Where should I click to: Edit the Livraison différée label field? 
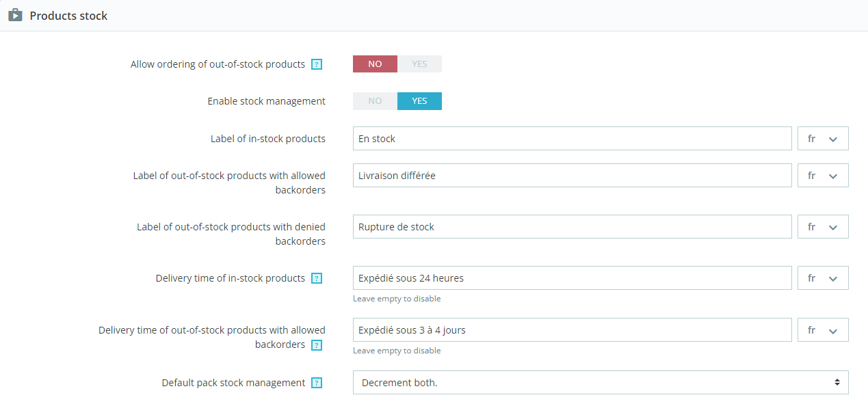572,175
